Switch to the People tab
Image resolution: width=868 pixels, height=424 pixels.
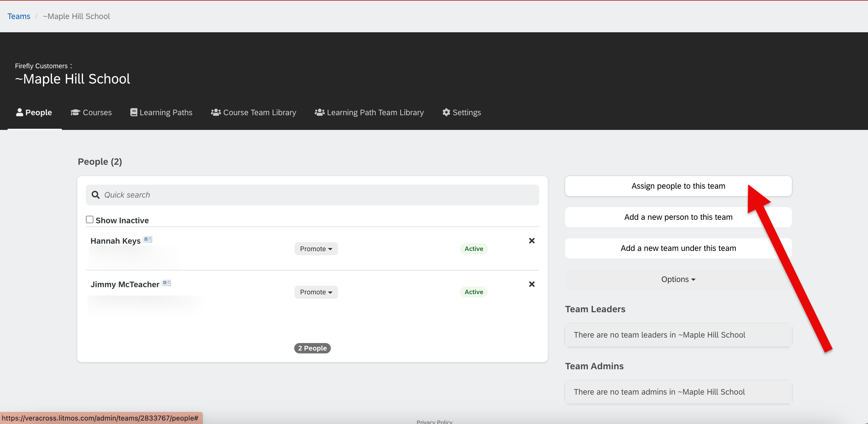click(x=34, y=113)
